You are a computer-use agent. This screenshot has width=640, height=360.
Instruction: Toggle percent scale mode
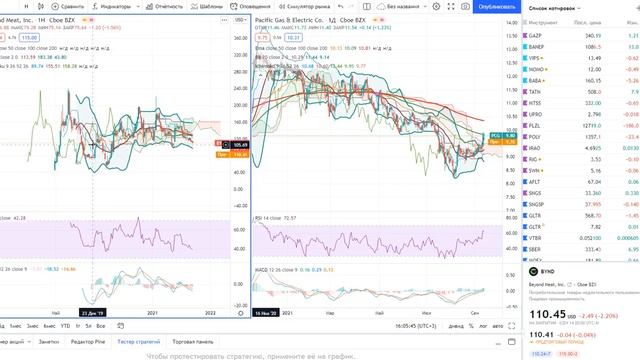471,326
